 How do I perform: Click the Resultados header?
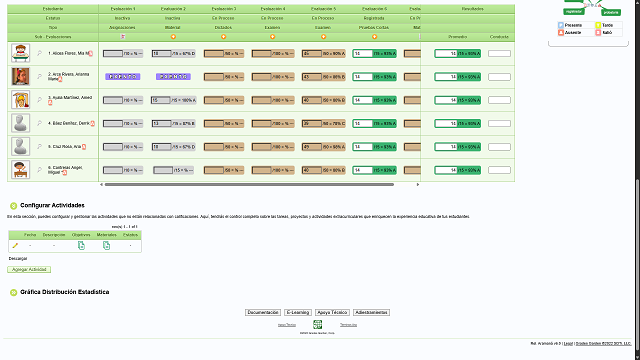(x=473, y=9)
